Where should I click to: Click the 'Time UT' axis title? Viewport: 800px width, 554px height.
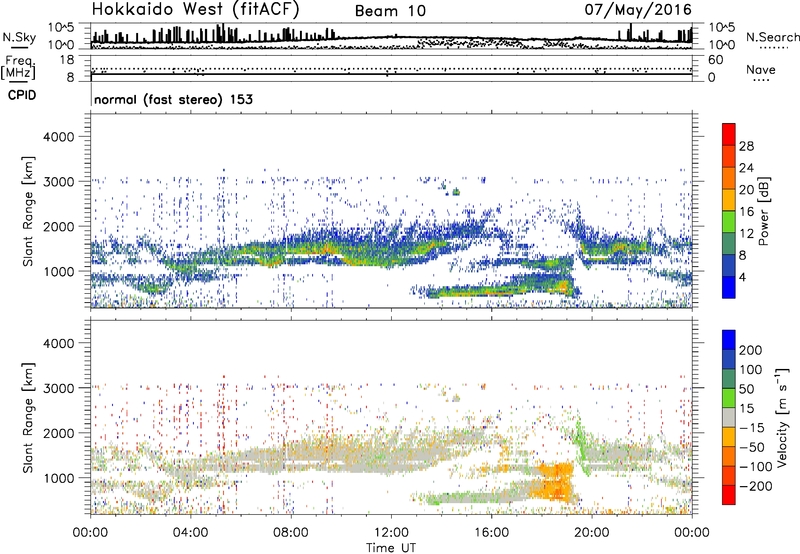[x=391, y=547]
